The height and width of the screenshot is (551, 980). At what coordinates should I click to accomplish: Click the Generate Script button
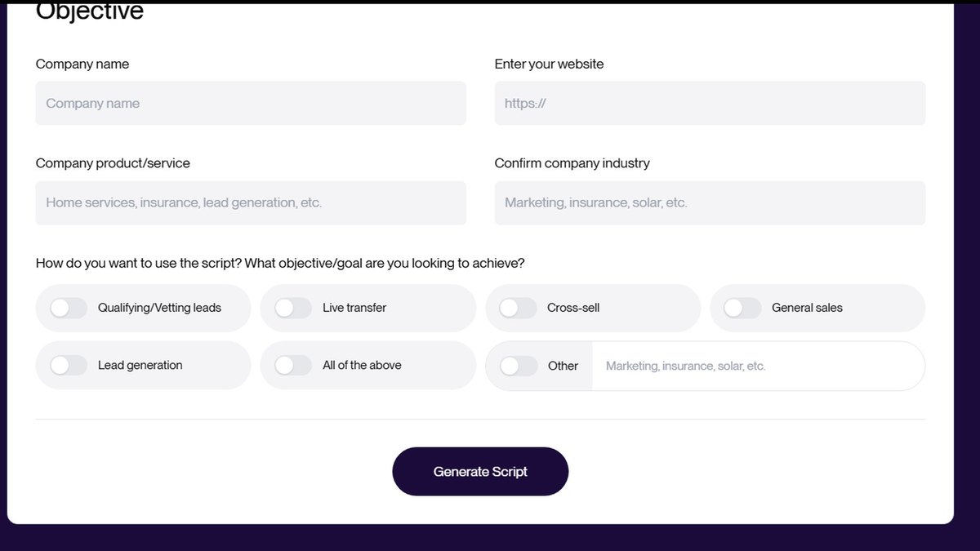point(480,471)
